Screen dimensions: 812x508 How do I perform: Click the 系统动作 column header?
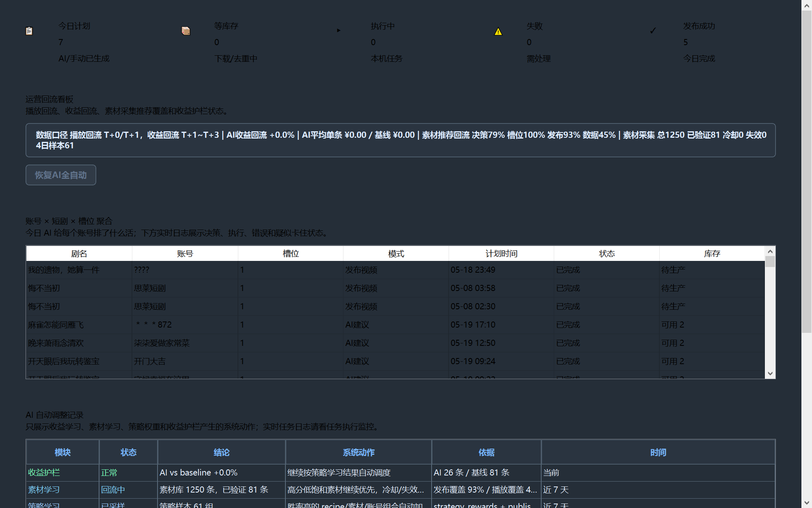(358, 452)
